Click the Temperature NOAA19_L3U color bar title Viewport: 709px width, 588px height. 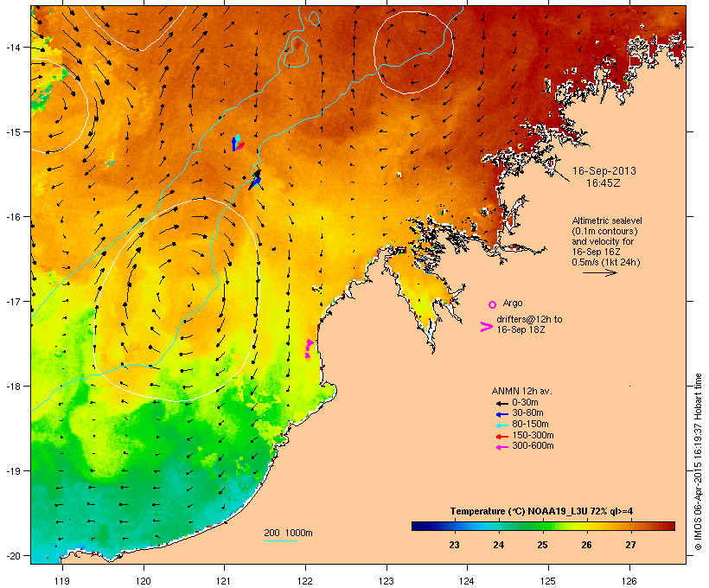541,512
